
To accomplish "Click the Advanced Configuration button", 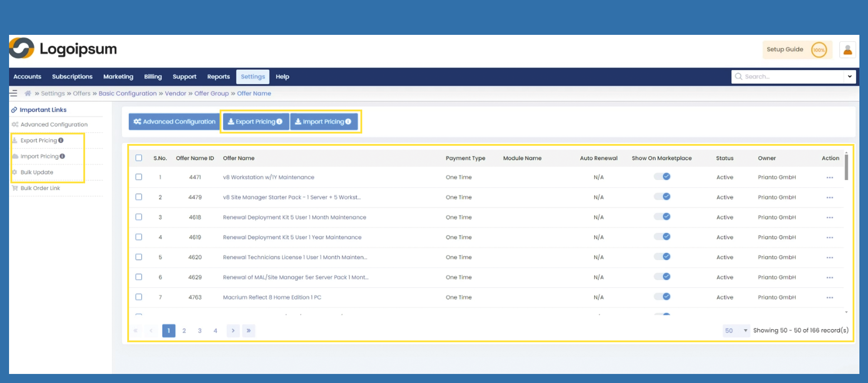I will (x=174, y=121).
